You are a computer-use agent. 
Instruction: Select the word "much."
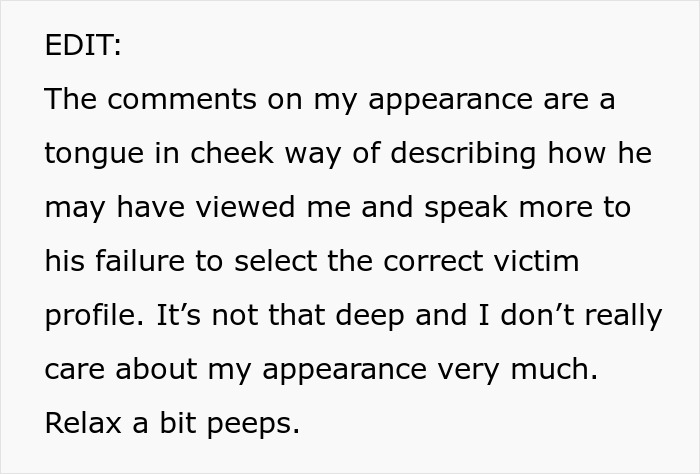pyautogui.click(x=554, y=369)
